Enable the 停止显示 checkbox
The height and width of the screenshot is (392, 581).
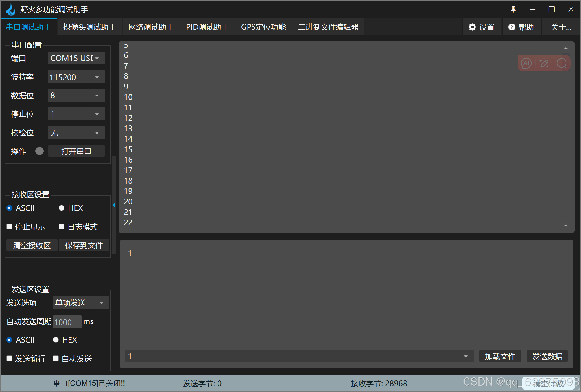click(x=9, y=226)
